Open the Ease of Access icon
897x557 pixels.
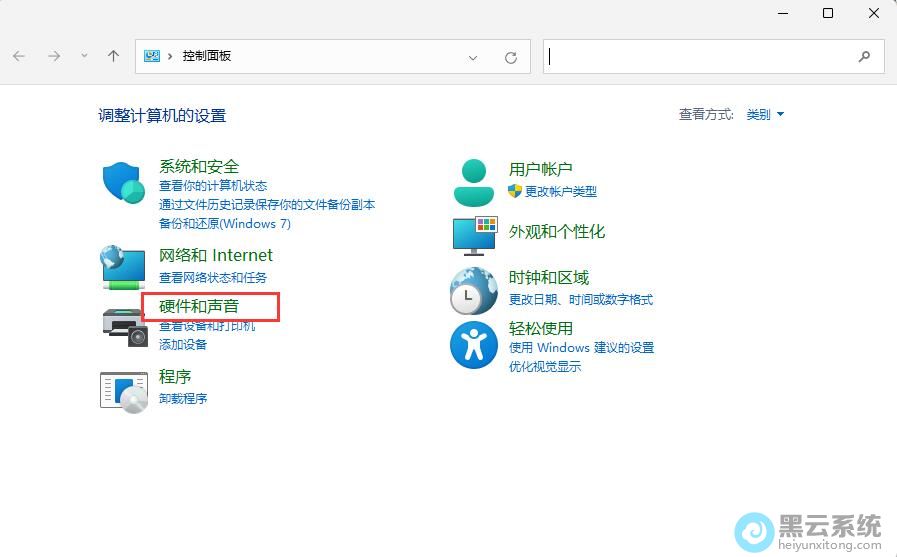[474, 345]
